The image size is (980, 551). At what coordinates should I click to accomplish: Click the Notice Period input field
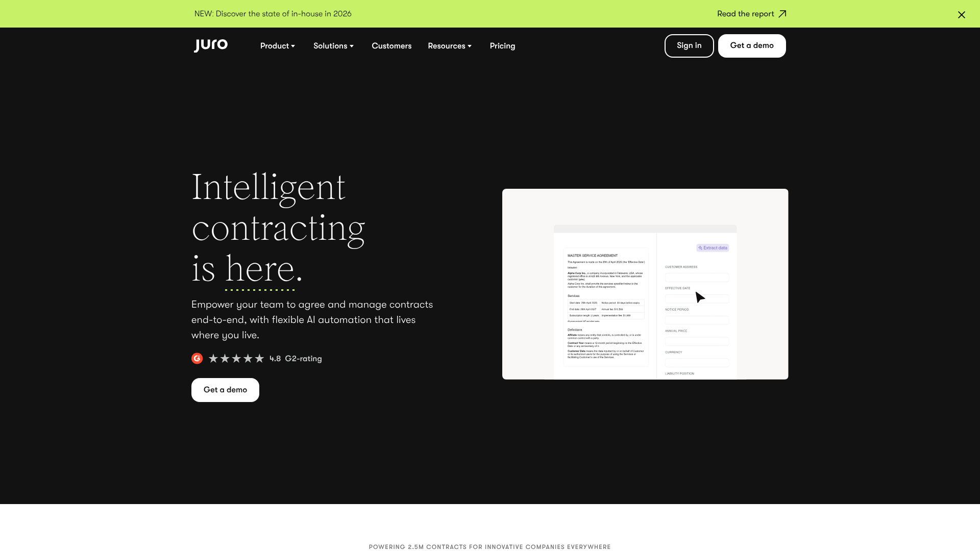(697, 320)
